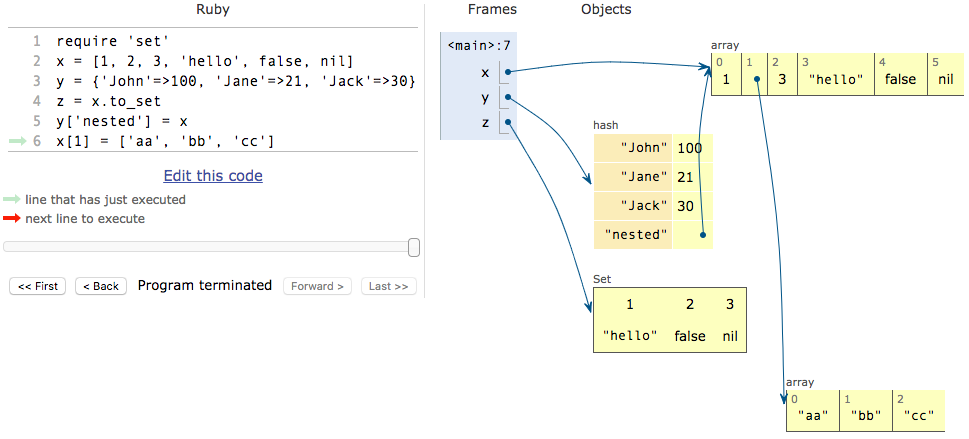
Task: Select the "nested" key in hash
Action: tap(635, 235)
